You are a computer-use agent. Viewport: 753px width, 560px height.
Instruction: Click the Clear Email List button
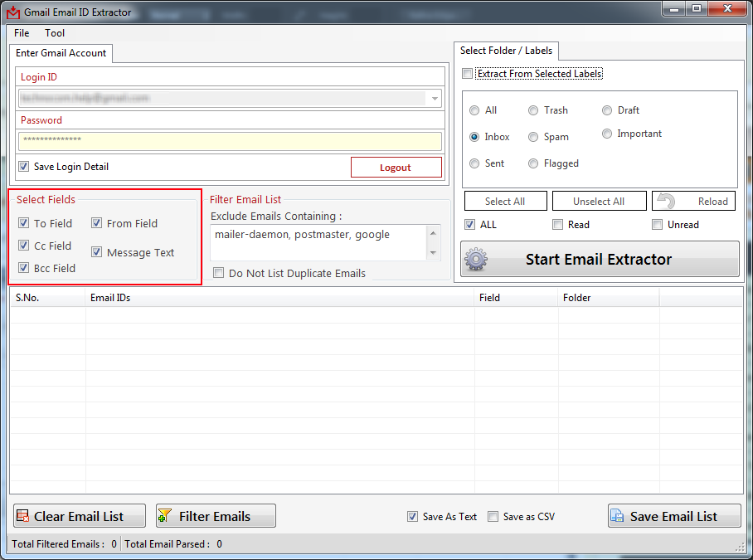pos(80,516)
